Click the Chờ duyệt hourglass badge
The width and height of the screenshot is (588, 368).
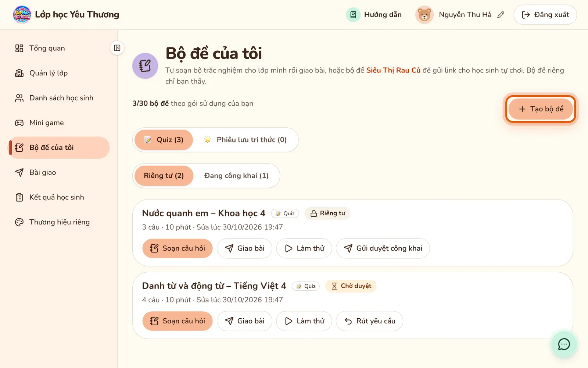[x=351, y=286]
